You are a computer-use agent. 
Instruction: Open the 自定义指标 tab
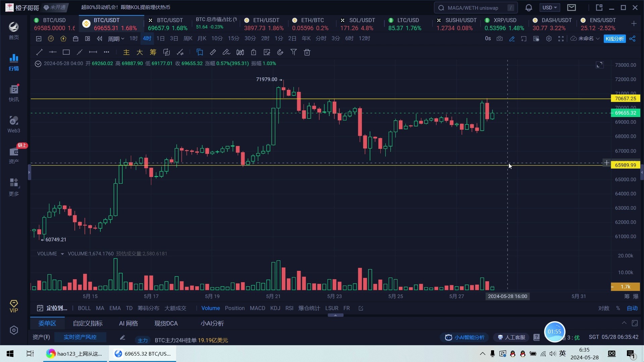88,323
